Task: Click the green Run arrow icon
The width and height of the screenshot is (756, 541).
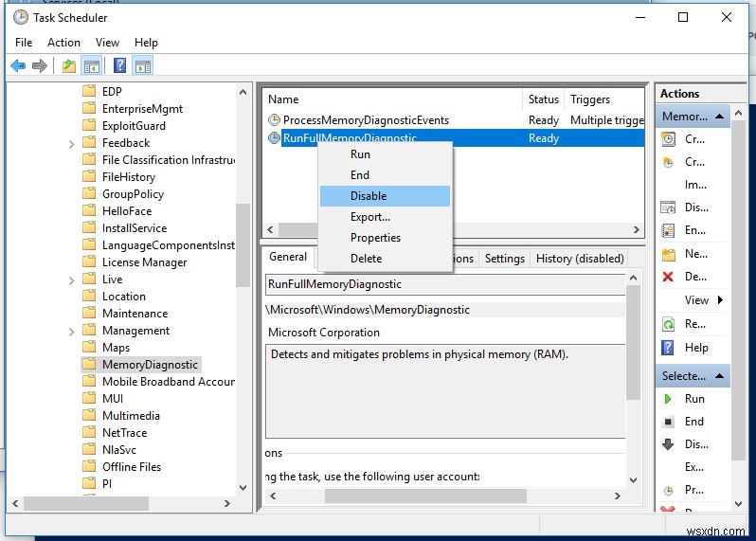Action: [x=668, y=399]
